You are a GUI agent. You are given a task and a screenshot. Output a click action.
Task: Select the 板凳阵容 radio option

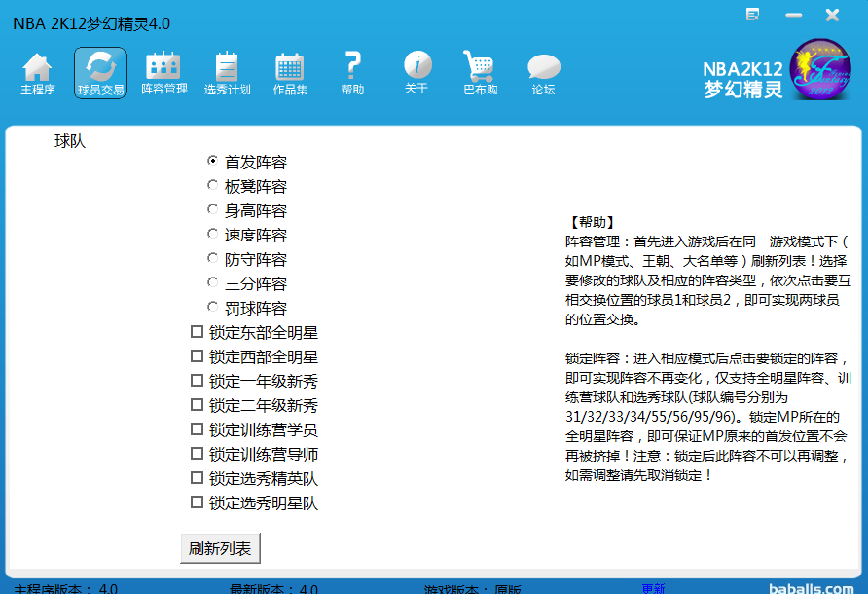pyautogui.click(x=213, y=185)
